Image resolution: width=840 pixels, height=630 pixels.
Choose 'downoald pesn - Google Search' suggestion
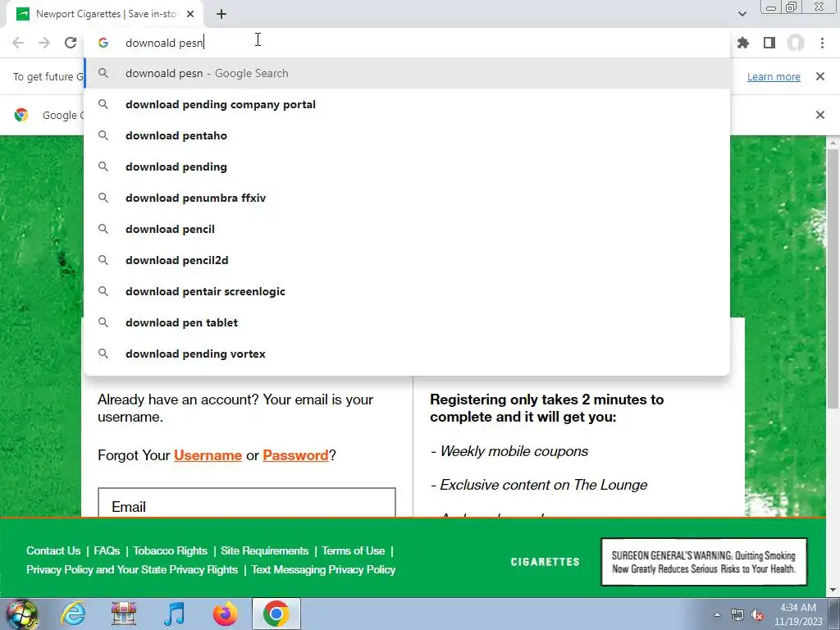coord(407,73)
